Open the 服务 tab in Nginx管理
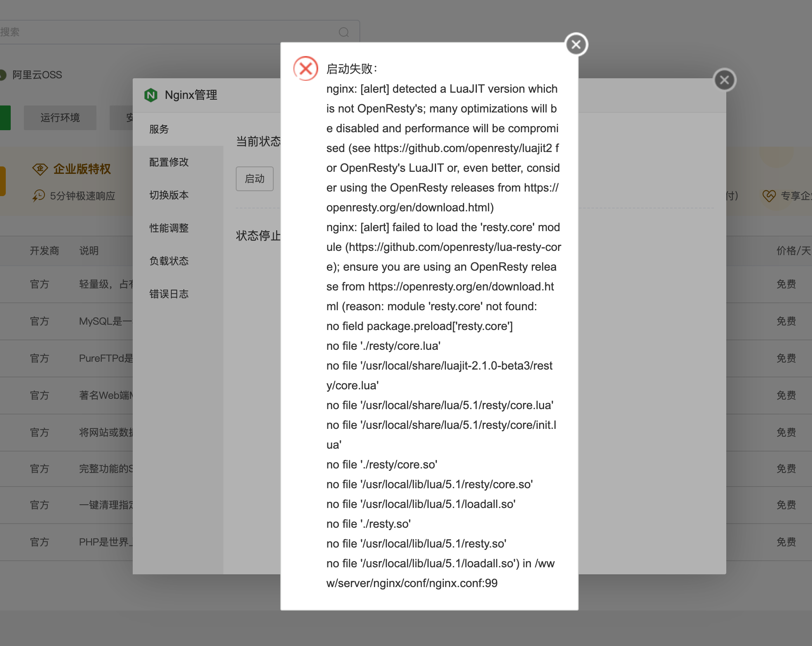Viewport: 812px width, 646px height. coord(178,129)
